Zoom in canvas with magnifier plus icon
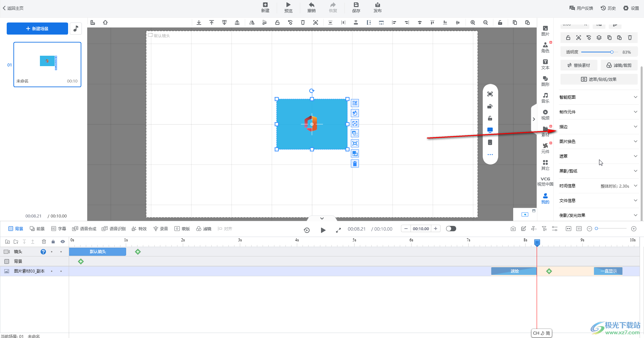This screenshot has width=644, height=338. click(x=473, y=22)
